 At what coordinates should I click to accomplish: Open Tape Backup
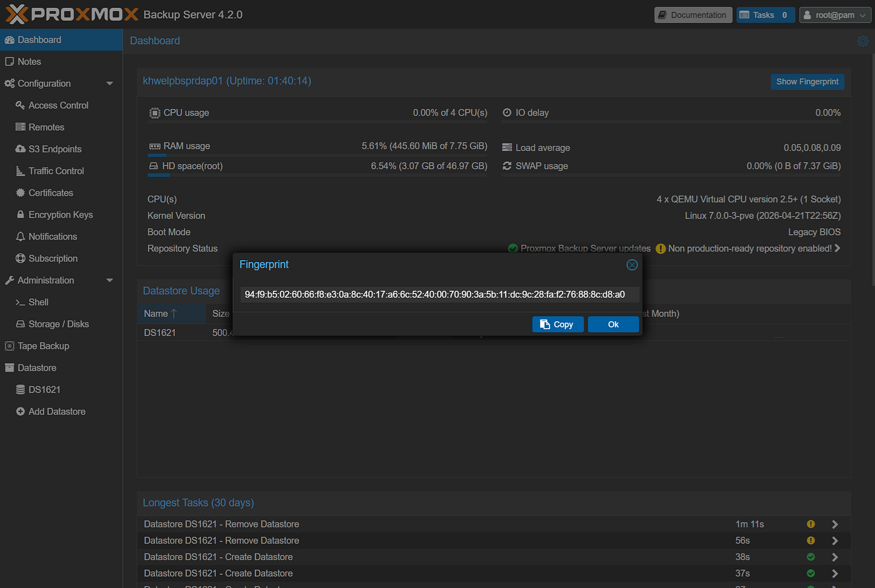coord(61,346)
